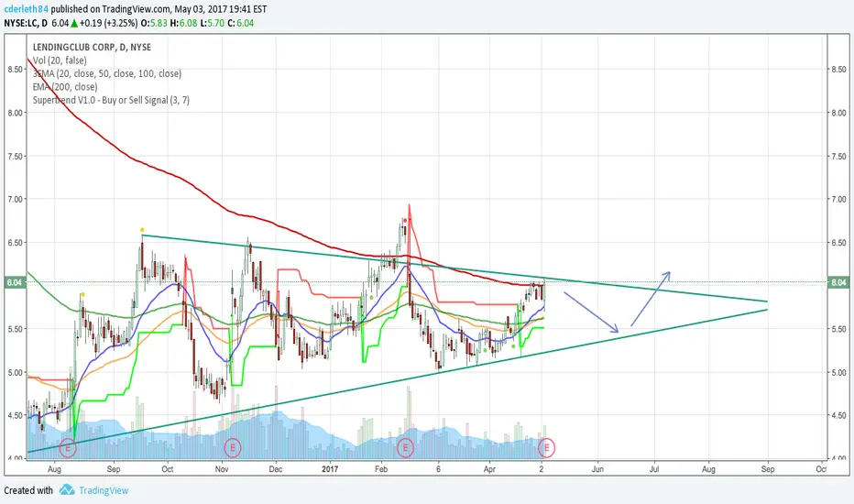This screenshot has width=854, height=504.
Task: Click the left 6.04 current price tag
Action: pos(15,282)
